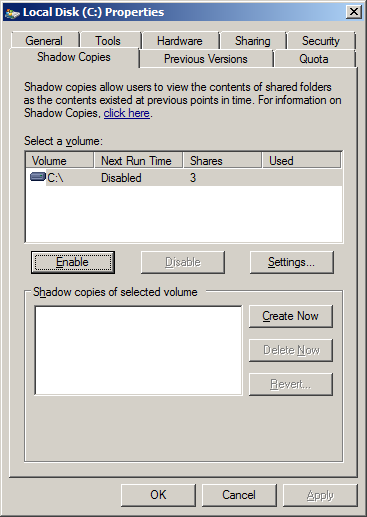This screenshot has width=367, height=517.
Task: Switch to the Quota tab
Action: tap(314, 59)
